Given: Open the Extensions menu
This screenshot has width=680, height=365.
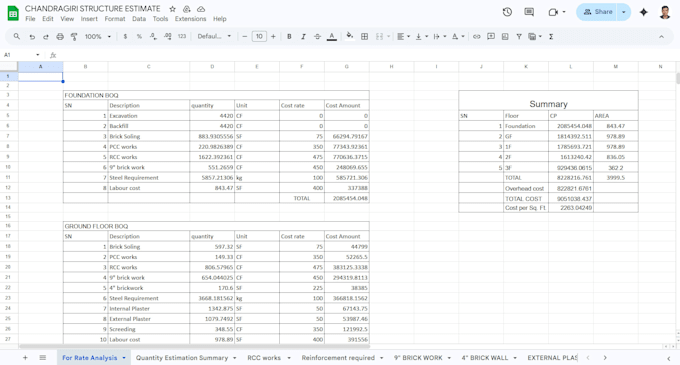Looking at the screenshot, I should coord(190,19).
